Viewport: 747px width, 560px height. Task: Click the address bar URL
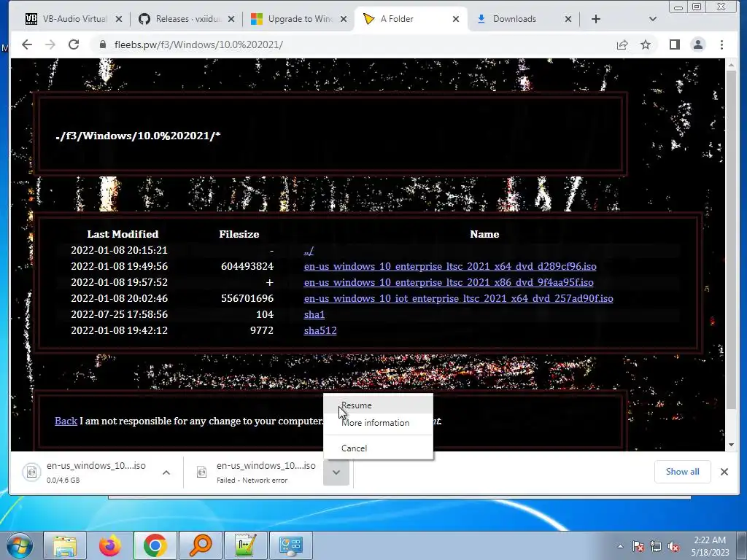pos(198,44)
